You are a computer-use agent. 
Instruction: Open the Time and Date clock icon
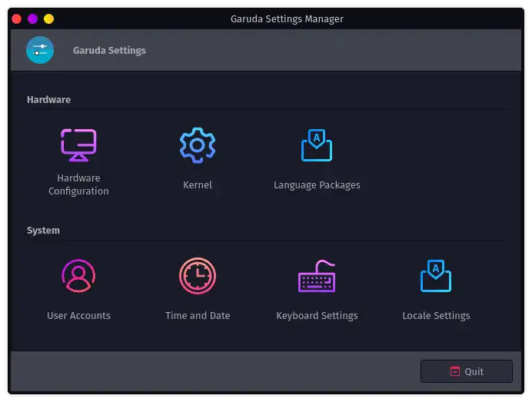pyautogui.click(x=198, y=276)
